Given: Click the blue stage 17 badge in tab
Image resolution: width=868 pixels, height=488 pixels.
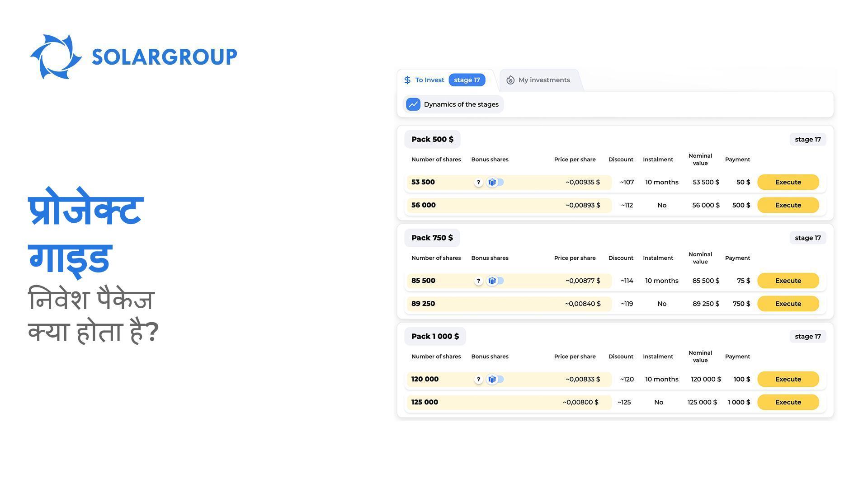Looking at the screenshot, I should coord(467,80).
